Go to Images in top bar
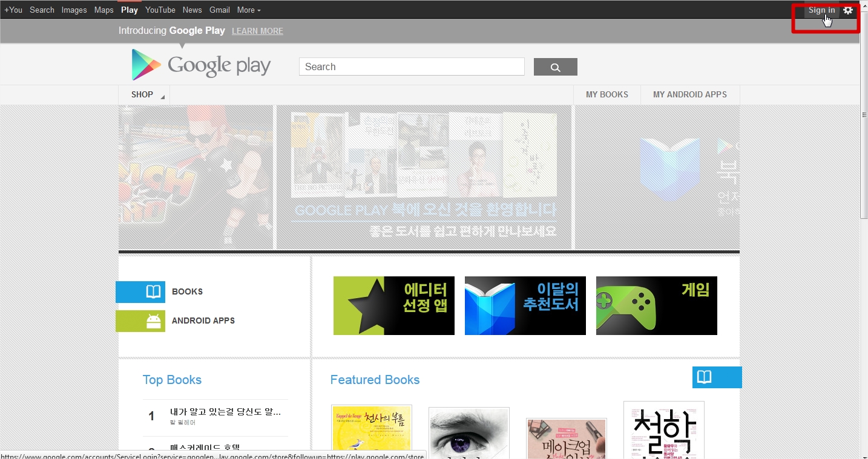Screen dimensions: 868x459 pyautogui.click(x=74, y=10)
